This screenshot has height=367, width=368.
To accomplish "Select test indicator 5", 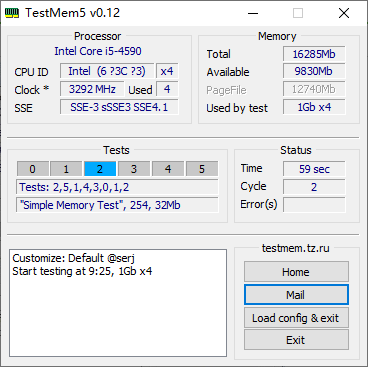I will pos(202,169).
